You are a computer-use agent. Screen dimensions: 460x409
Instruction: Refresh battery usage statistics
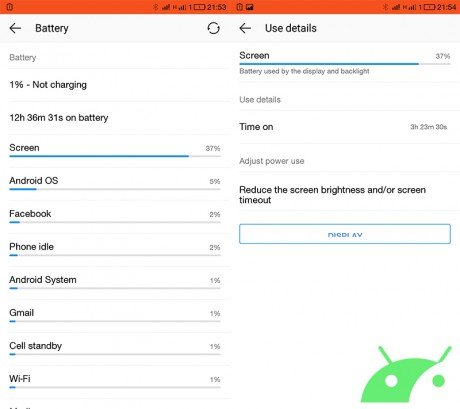(213, 28)
